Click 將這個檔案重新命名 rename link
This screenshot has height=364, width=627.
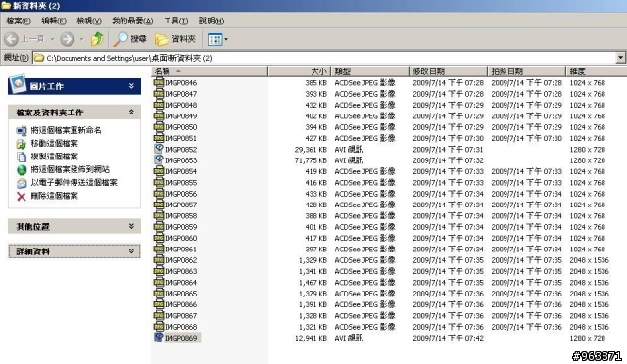(66, 130)
